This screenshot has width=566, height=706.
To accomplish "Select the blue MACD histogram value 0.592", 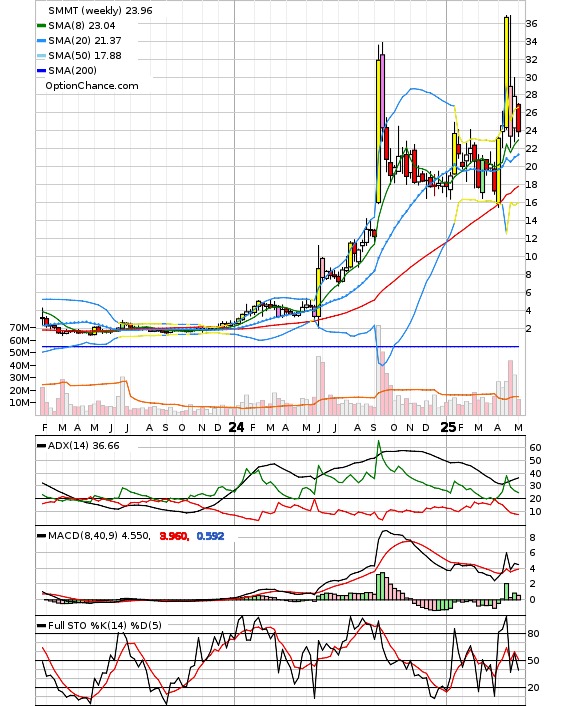I will point(210,536).
